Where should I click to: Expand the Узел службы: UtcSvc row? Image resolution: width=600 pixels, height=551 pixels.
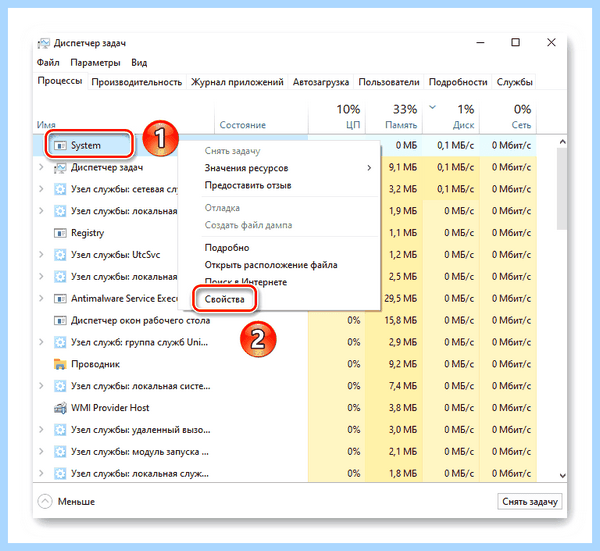point(41,254)
